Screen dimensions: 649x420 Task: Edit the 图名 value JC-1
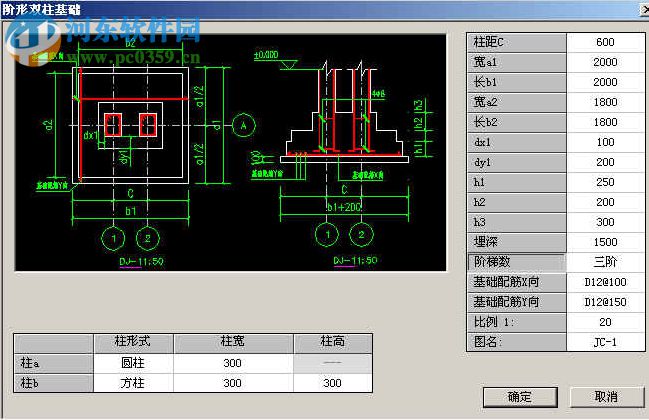(605, 342)
